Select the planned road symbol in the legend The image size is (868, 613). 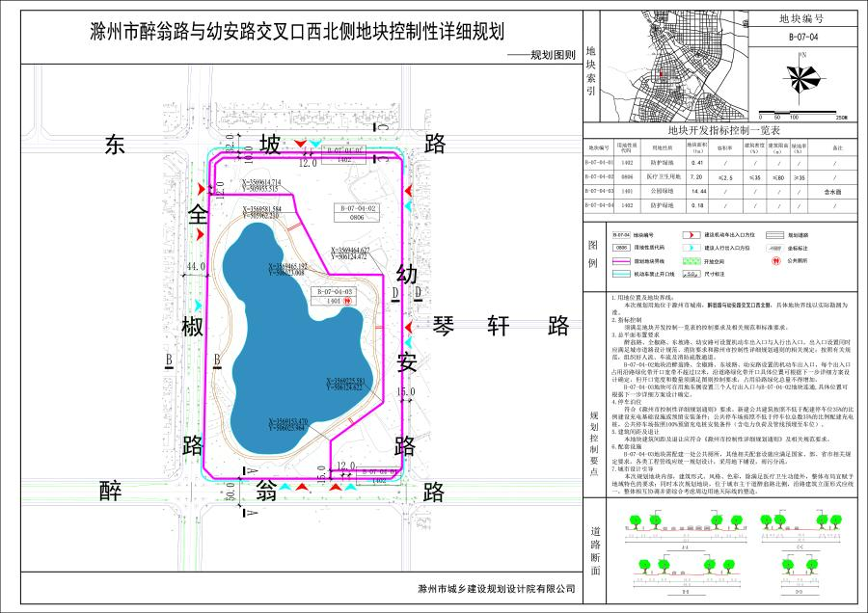coord(774,235)
